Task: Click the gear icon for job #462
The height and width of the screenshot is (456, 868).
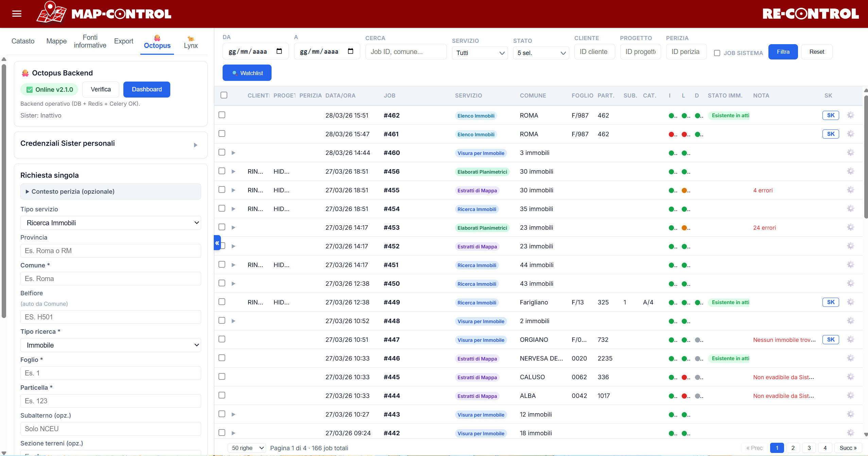Action: tap(850, 115)
